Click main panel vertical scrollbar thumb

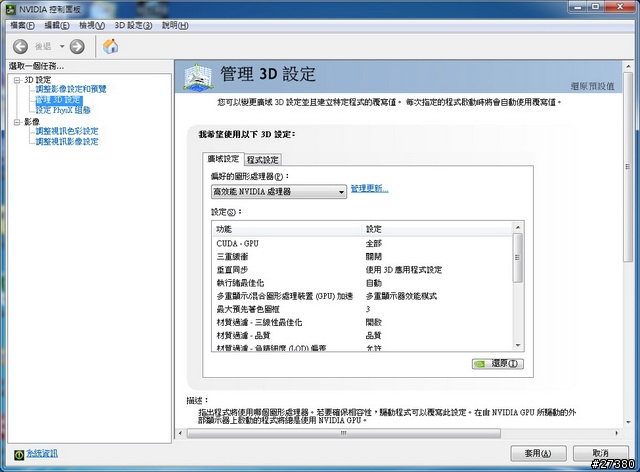(628, 167)
